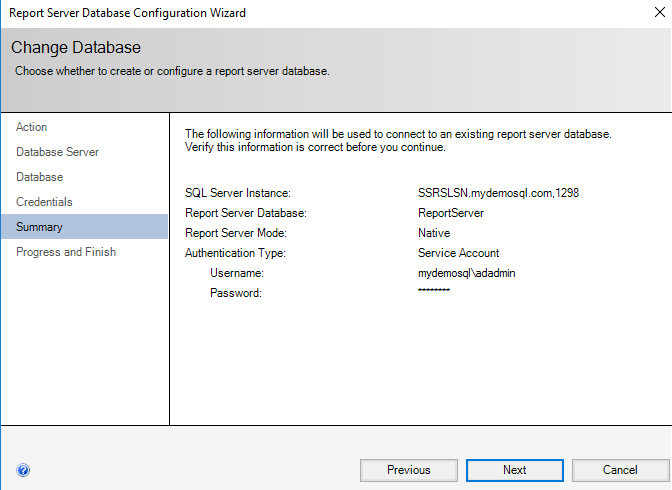Click the Change Database heading
The width and height of the screenshot is (672, 490).
click(x=76, y=48)
